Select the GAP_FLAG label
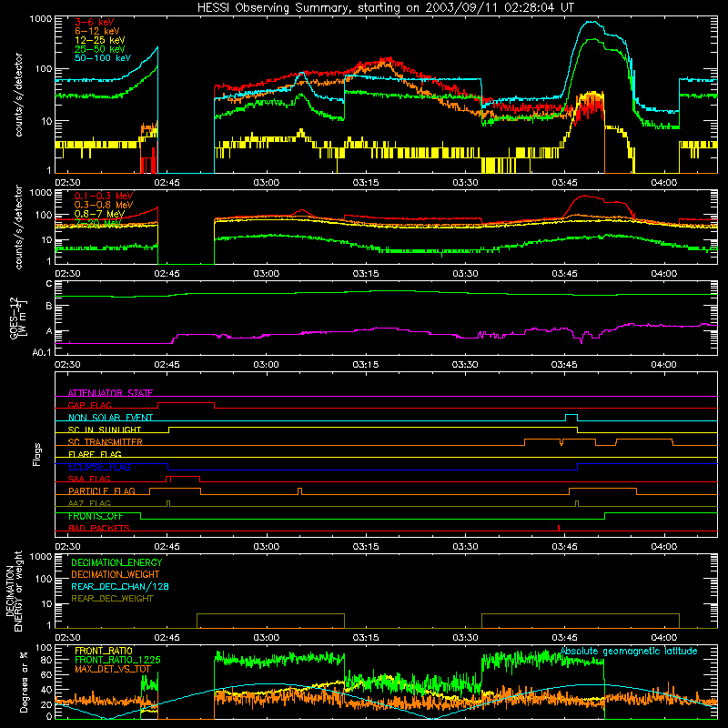The image size is (728, 728). click(89, 405)
